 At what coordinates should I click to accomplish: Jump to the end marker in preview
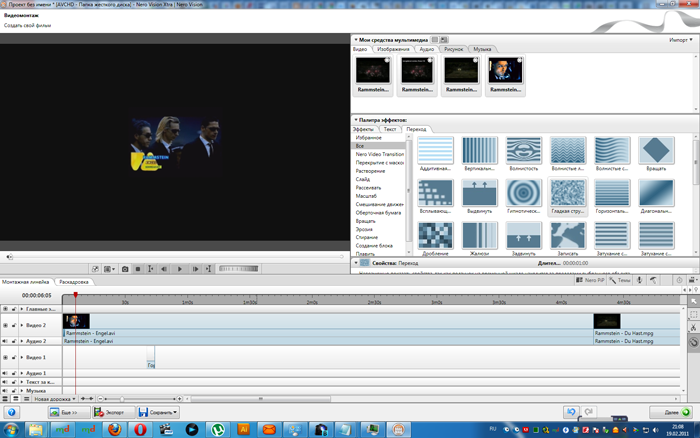208,269
